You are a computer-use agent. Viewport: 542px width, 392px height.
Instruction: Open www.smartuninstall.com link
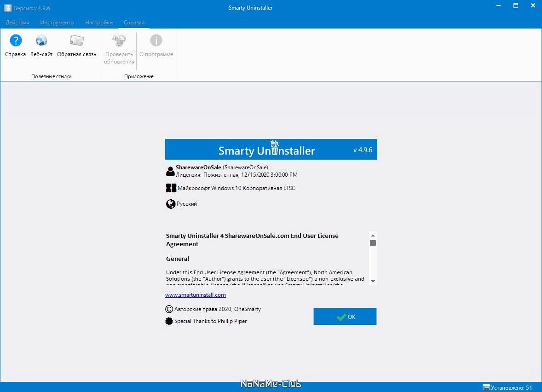pyautogui.click(x=195, y=295)
